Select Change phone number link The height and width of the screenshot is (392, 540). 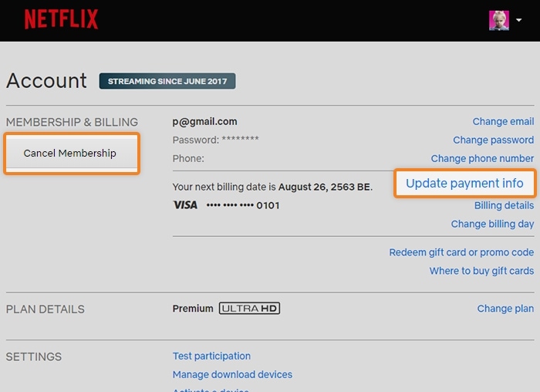pos(482,158)
